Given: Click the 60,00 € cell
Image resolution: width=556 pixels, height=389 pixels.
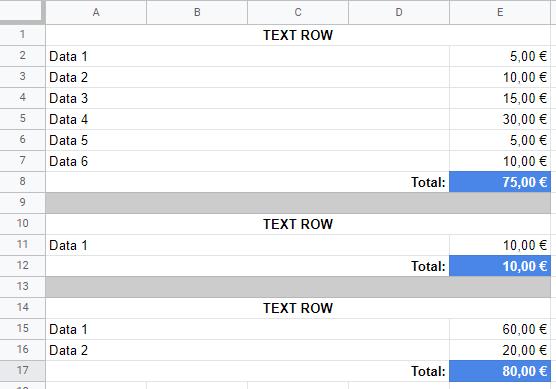Looking at the screenshot, I should [x=500, y=329].
